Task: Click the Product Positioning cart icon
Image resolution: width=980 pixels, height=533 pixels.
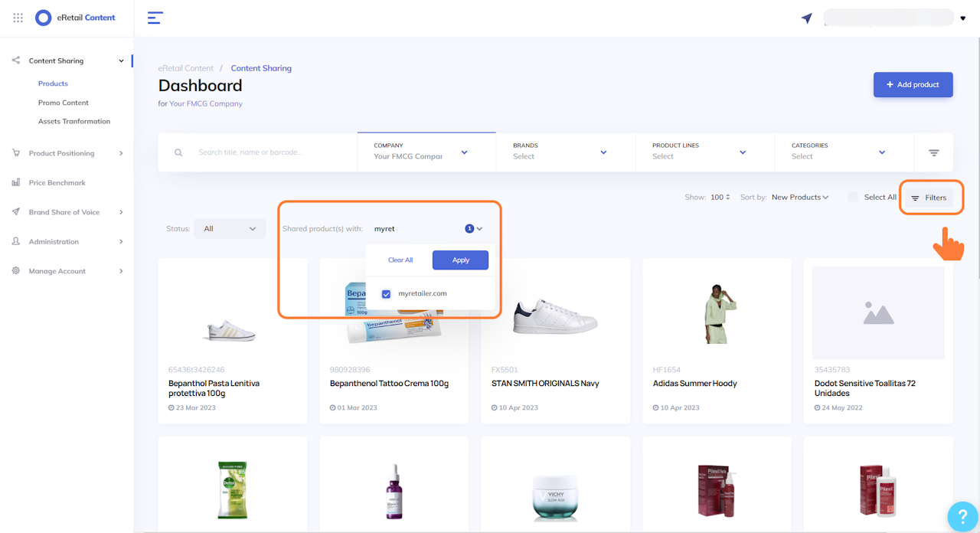Action: pyautogui.click(x=16, y=153)
